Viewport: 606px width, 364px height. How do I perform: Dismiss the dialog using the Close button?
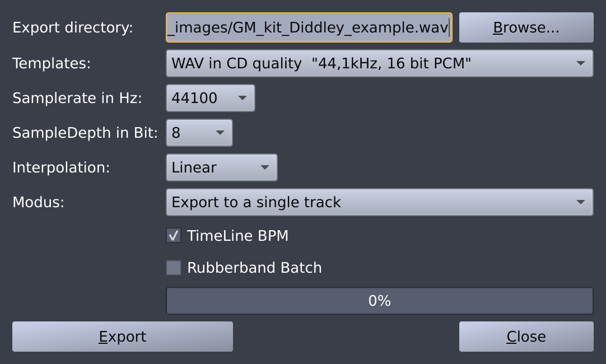click(526, 337)
